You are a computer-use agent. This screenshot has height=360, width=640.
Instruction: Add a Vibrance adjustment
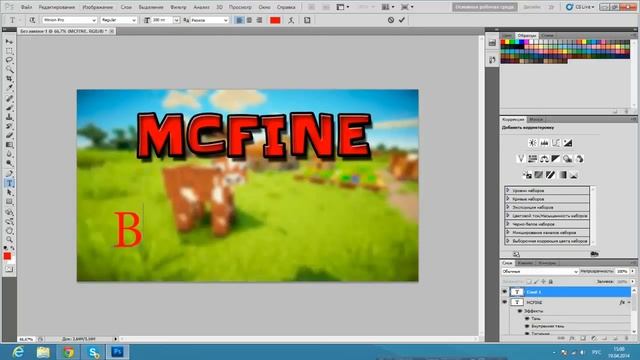(520, 159)
